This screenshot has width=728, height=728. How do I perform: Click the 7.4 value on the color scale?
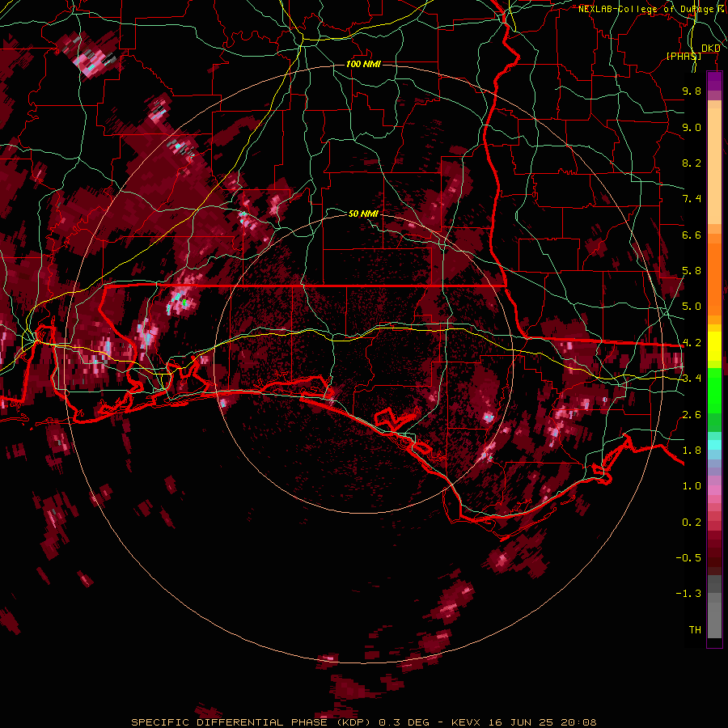[x=692, y=199]
